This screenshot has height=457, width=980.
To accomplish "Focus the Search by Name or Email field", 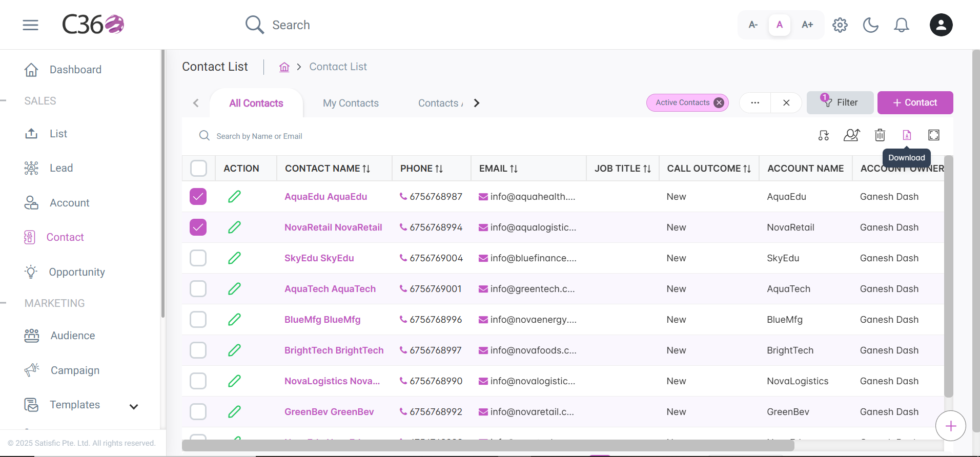I will pyautogui.click(x=259, y=136).
